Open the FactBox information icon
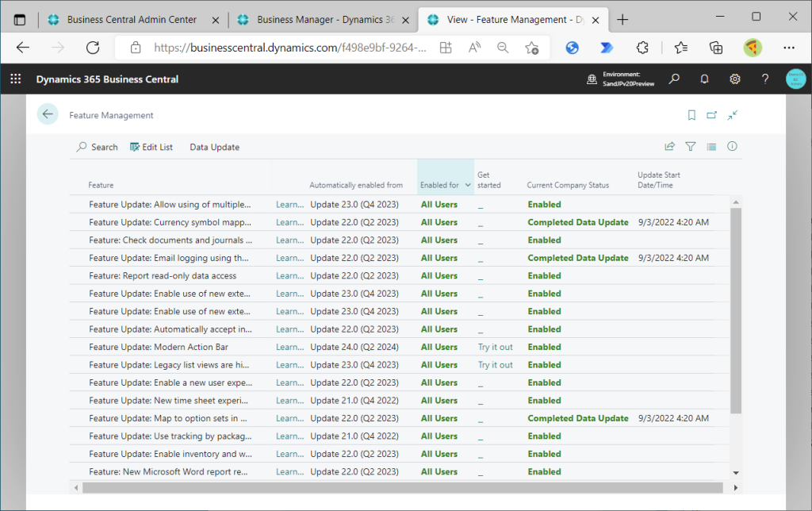Screen dimensions: 812x511 pyautogui.click(x=732, y=147)
